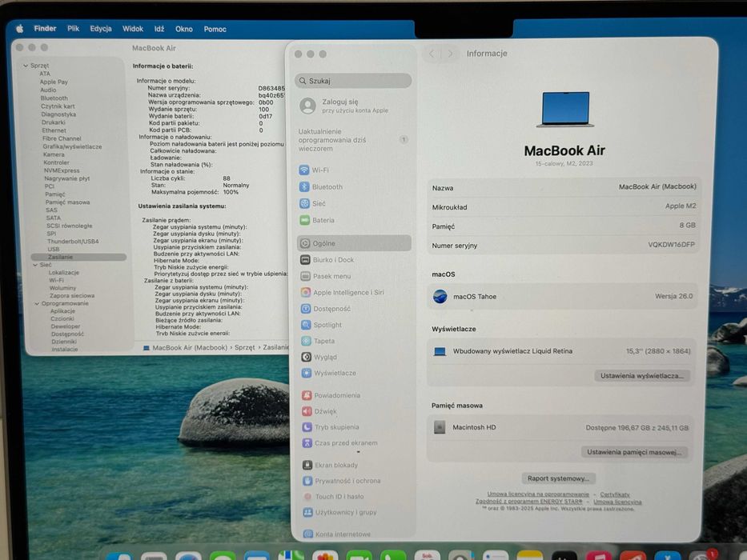Select Thunderbolt/USB4 in hardware tree

73,242
